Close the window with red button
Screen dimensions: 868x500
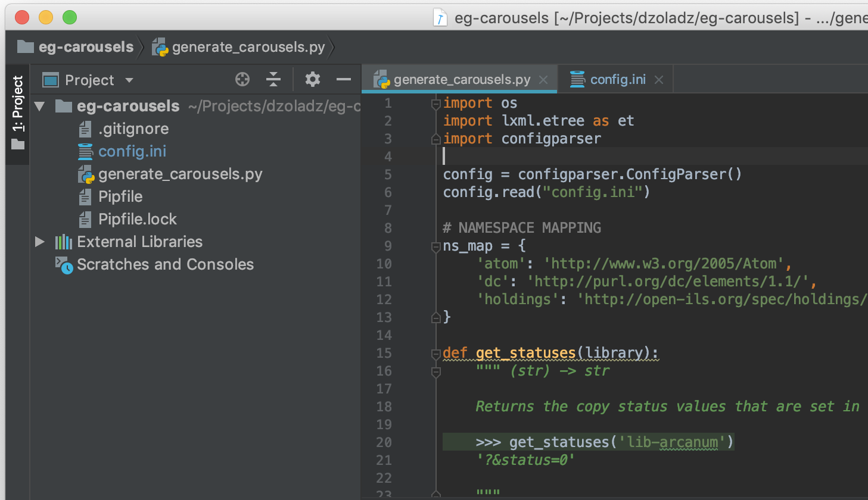coord(22,17)
